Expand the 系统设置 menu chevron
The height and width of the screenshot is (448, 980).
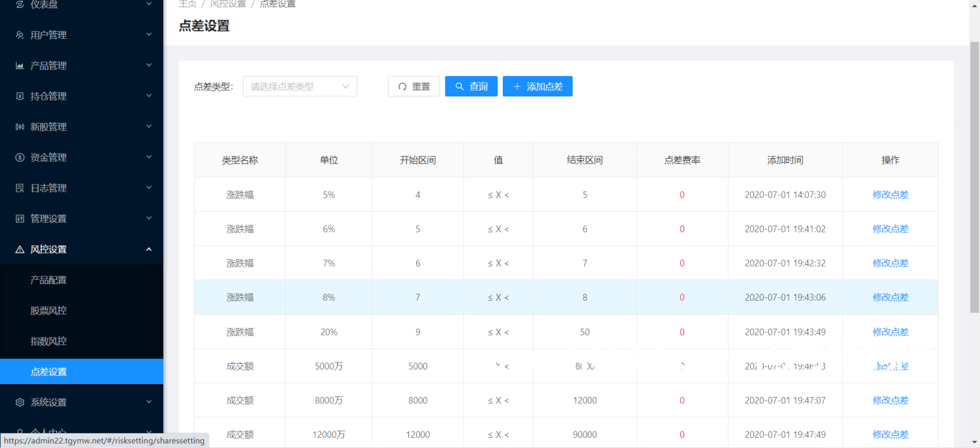[149, 402]
